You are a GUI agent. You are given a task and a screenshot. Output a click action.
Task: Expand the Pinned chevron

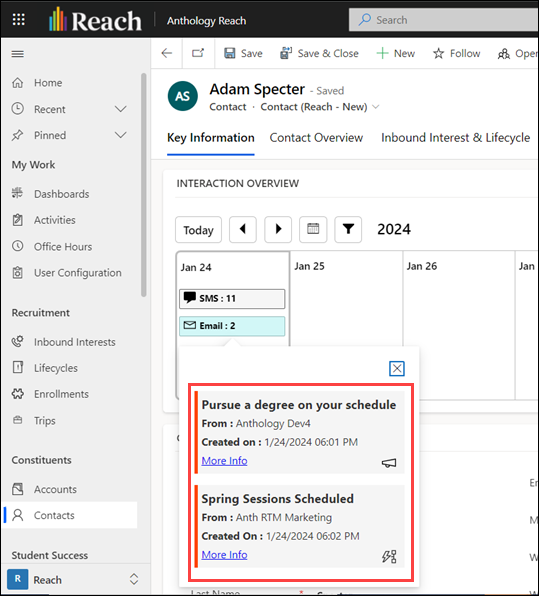point(120,135)
